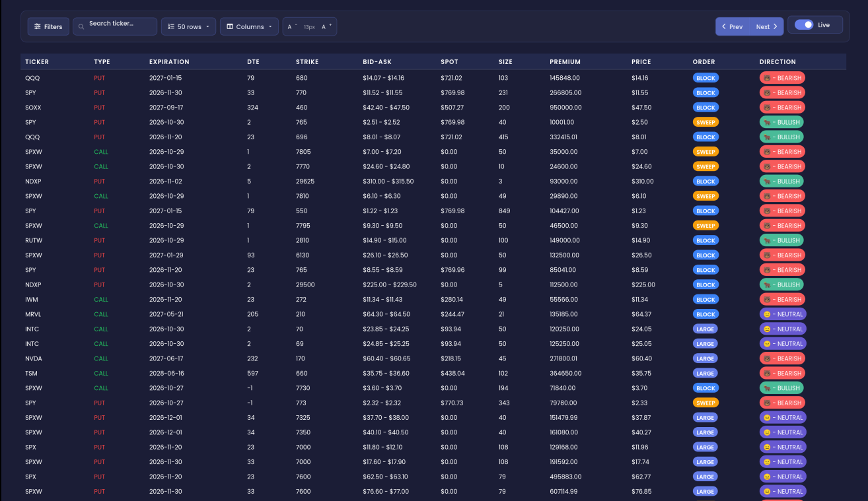Sort by the PREMIUM column header

point(565,62)
